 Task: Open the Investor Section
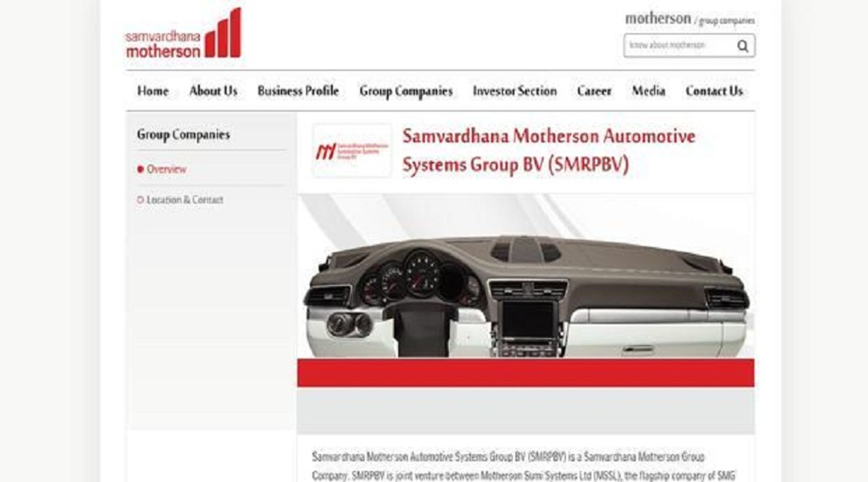coord(514,91)
